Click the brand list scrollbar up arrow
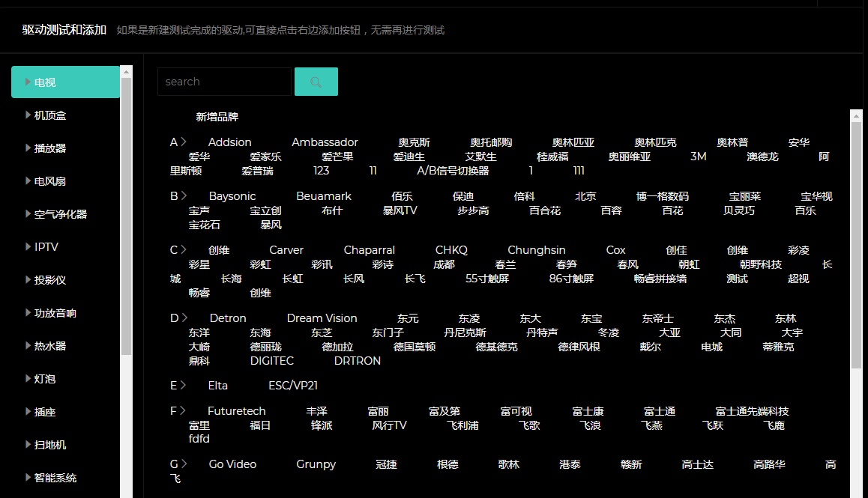868x498 pixels. pyautogui.click(x=856, y=115)
